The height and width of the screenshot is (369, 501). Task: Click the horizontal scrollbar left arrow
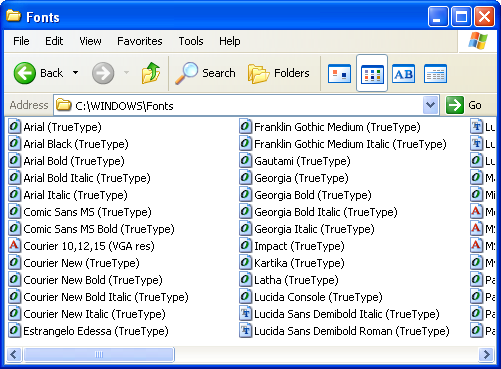pyautogui.click(x=14, y=354)
